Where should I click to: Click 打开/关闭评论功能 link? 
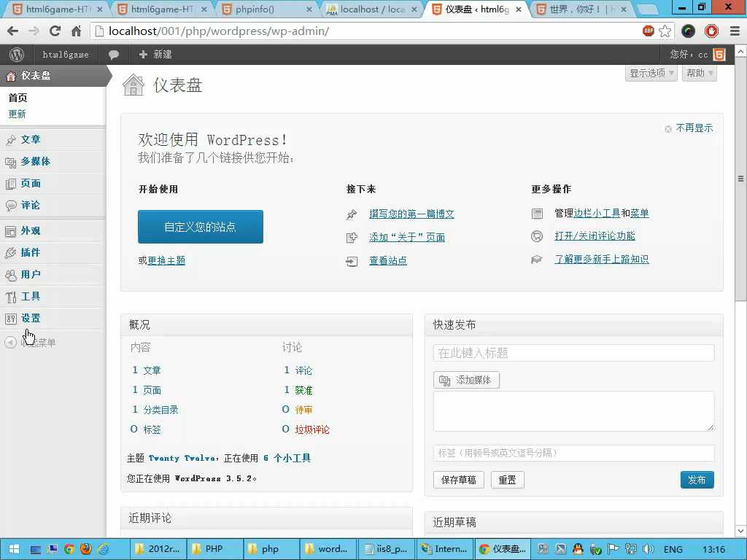pos(595,236)
